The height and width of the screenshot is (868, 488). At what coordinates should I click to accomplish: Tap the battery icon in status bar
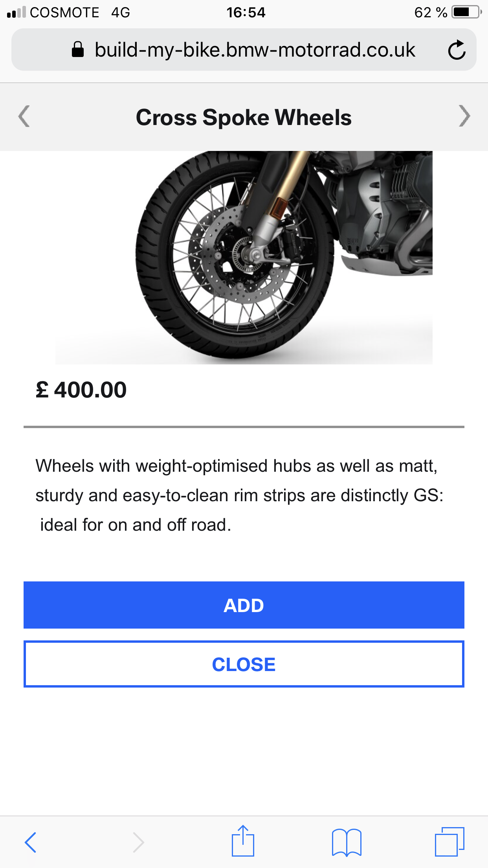(x=466, y=12)
